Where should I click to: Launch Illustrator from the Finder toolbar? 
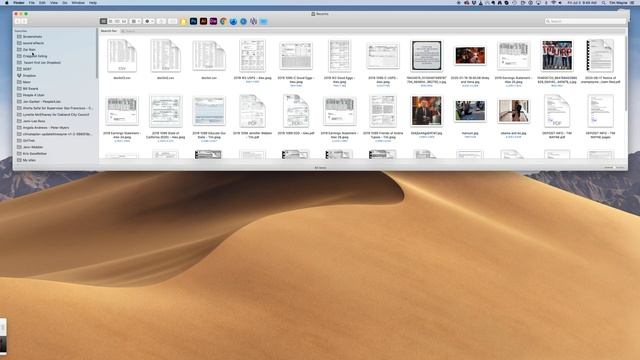pyautogui.click(x=203, y=21)
